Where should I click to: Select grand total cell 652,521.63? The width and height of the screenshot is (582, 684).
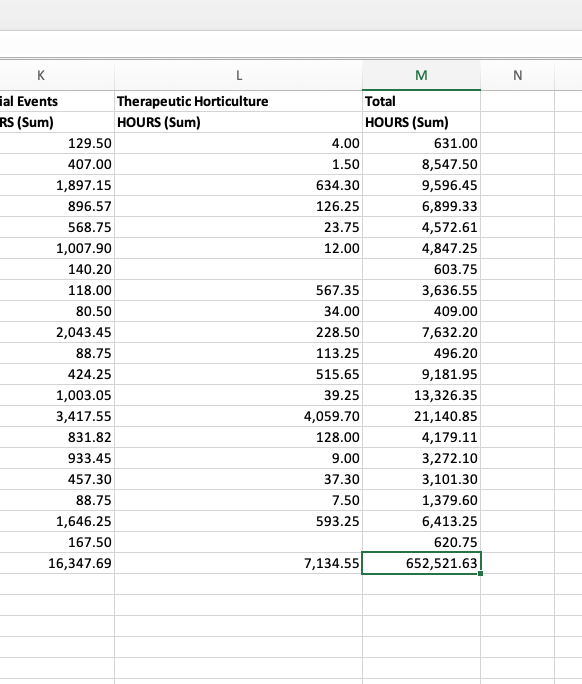(x=421, y=563)
